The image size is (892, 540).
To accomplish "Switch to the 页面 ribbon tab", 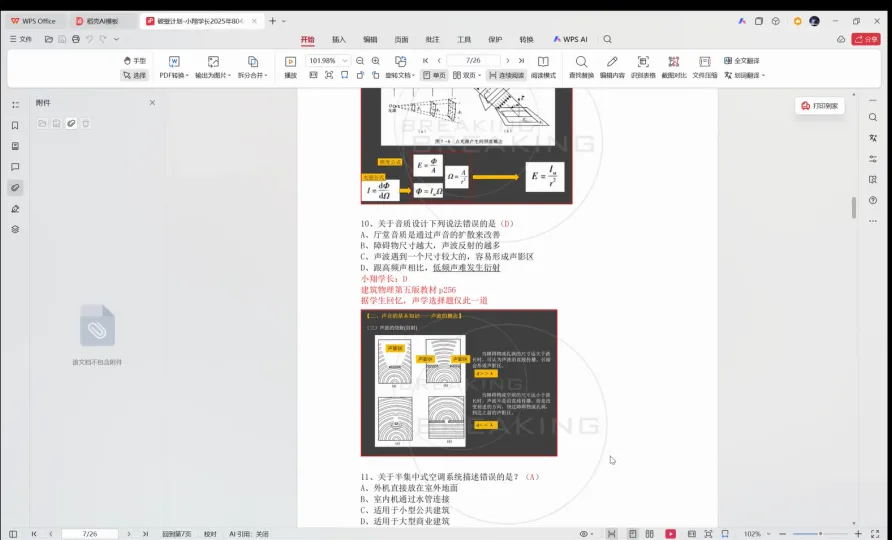I will coord(402,39).
